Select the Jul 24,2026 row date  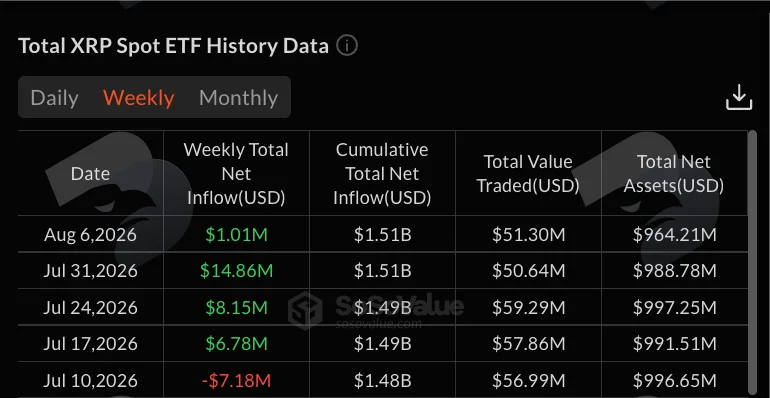(90, 307)
